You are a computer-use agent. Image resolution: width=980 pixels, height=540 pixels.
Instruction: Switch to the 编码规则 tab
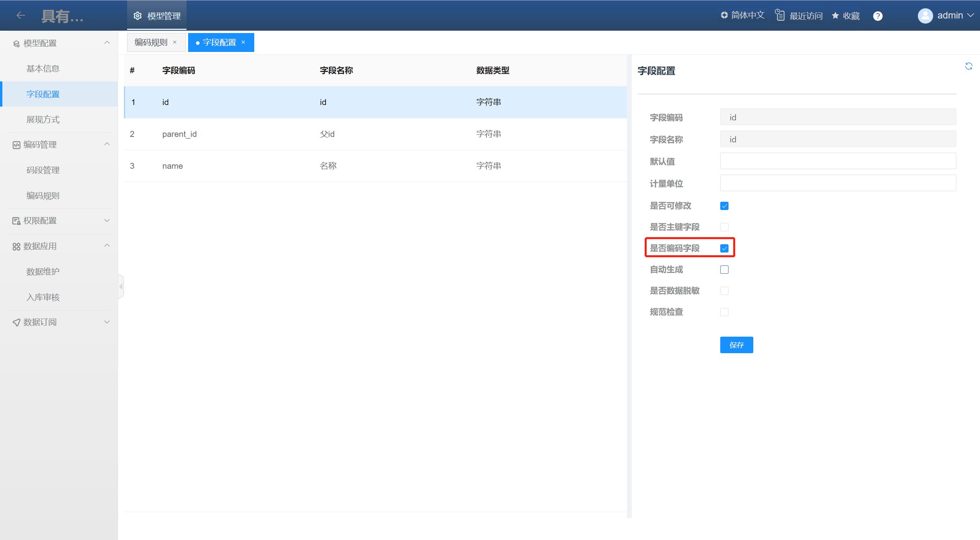coord(151,42)
